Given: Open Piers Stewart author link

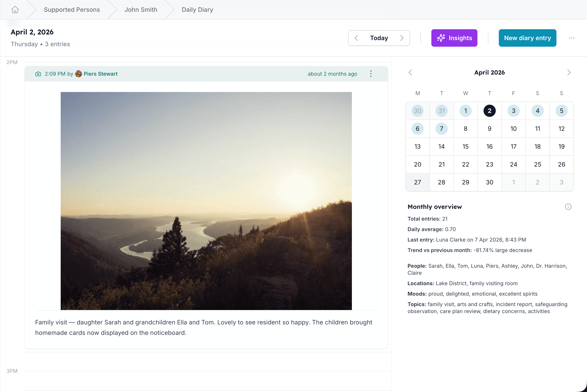Looking at the screenshot, I should (x=101, y=74).
